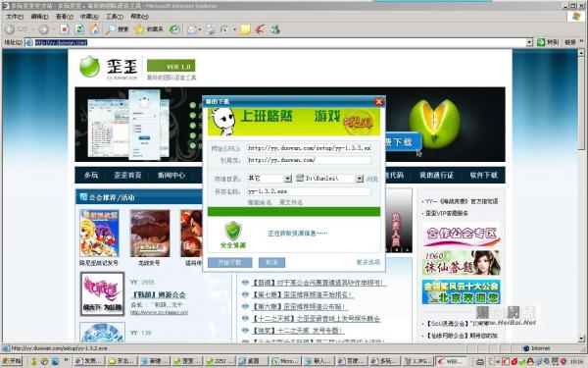Click the 歪歪VIP客服服务 link

pos(447,213)
